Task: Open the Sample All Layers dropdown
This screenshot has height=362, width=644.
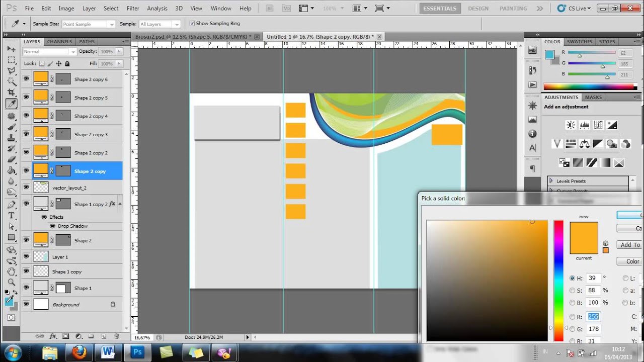Action: pos(159,24)
